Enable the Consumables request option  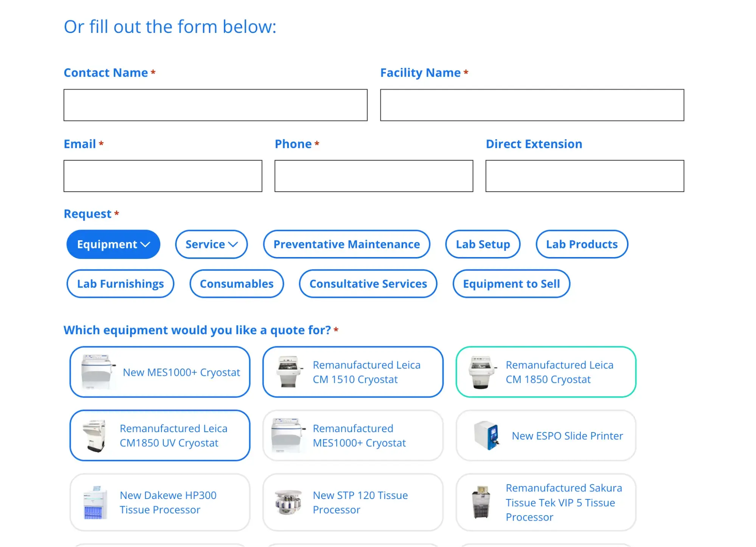click(236, 284)
